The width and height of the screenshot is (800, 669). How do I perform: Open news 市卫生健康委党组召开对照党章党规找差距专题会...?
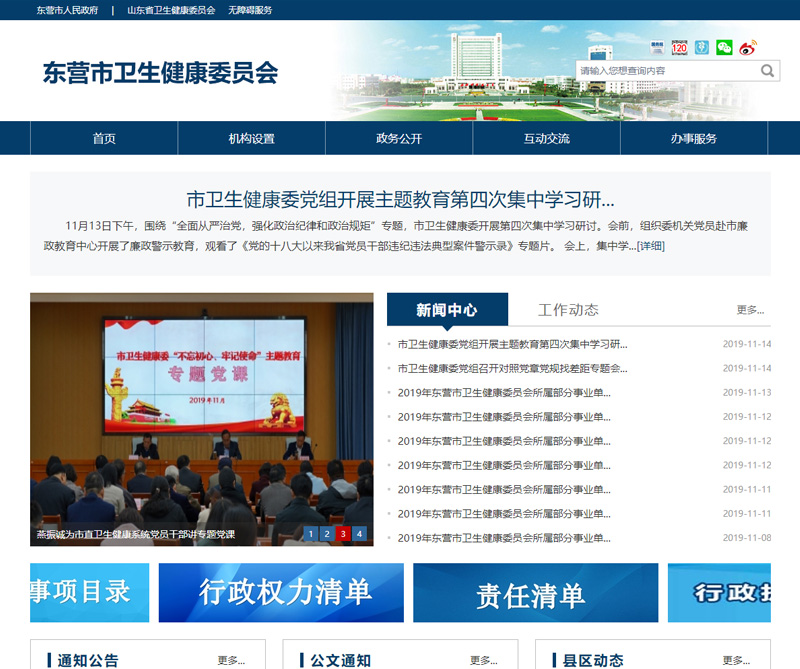(512, 368)
